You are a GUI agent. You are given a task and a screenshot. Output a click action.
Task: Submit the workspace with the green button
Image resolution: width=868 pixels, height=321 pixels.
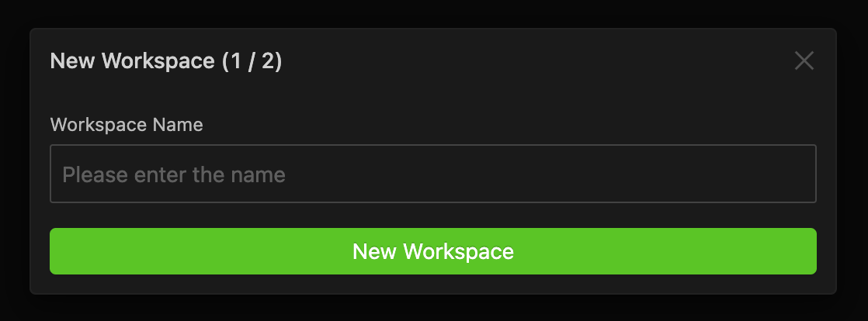[432, 251]
